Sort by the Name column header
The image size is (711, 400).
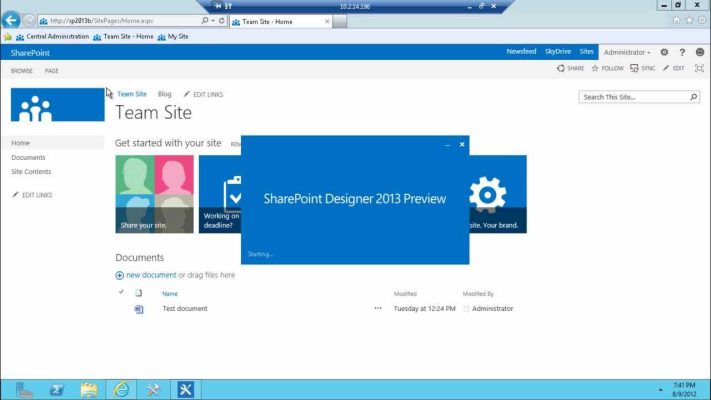170,294
